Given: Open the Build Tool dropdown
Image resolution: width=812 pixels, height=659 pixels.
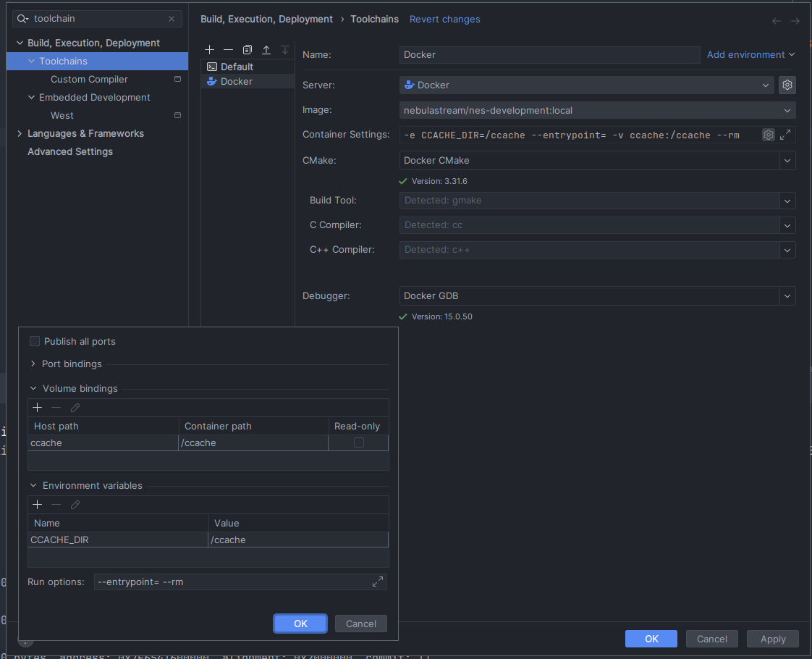Looking at the screenshot, I should [x=787, y=201].
